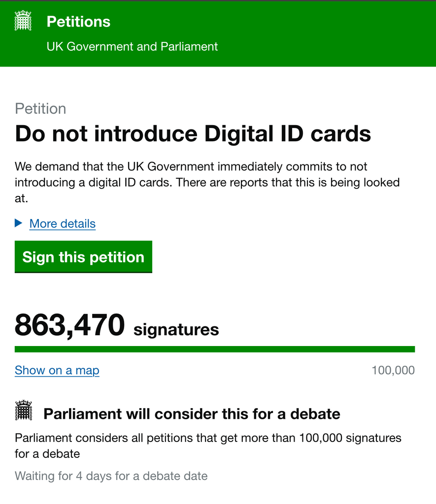
Task: Click the 100,000 threshold label
Action: click(393, 370)
